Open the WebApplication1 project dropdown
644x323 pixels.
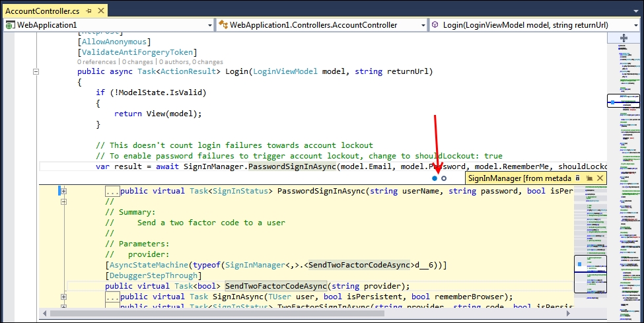click(209, 25)
